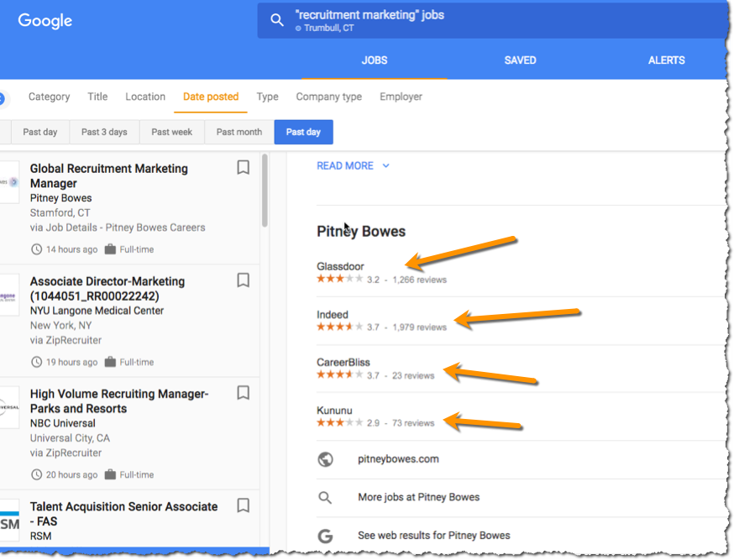Bookmark the Global Recruitment Marketing Manager job
This screenshot has height=560, width=734.
[243, 168]
